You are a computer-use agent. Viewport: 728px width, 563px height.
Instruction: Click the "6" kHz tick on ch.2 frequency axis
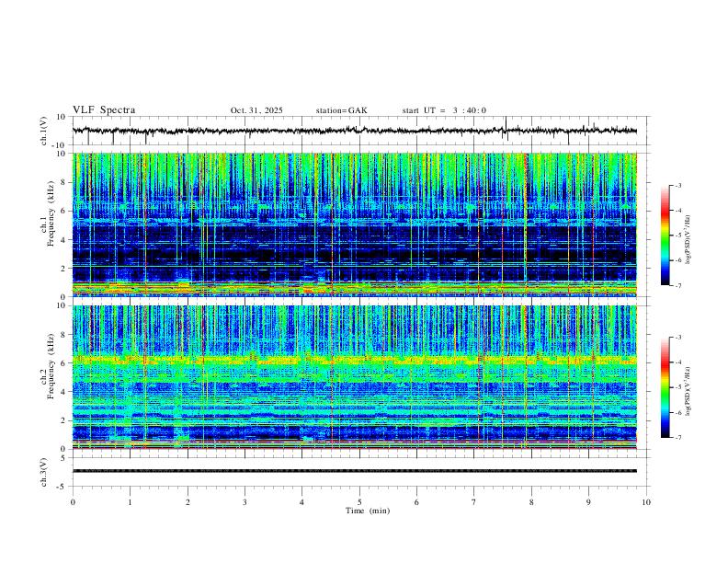coord(64,363)
